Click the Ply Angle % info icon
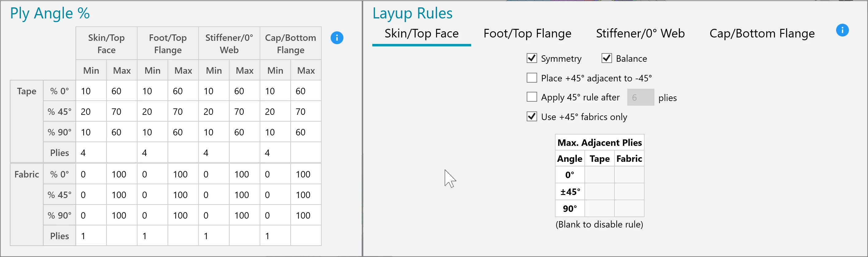The image size is (868, 257). (337, 38)
